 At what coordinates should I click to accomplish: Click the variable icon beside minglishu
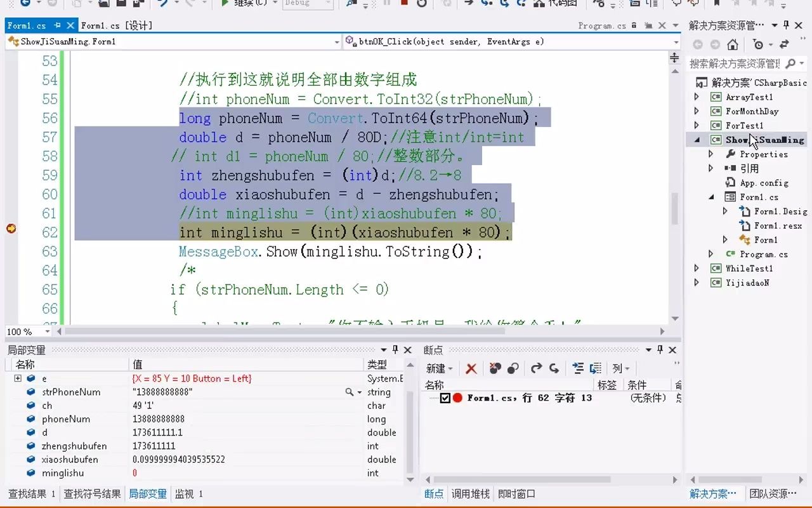[30, 473]
